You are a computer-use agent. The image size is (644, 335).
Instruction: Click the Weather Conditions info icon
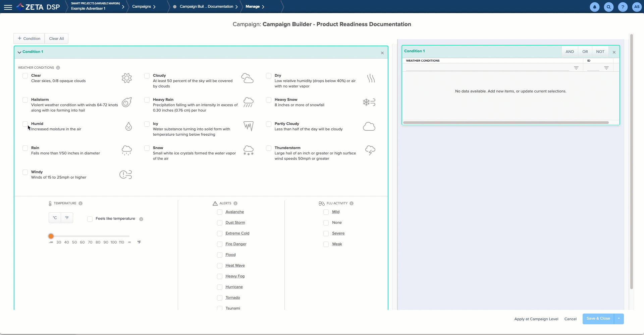(58, 68)
